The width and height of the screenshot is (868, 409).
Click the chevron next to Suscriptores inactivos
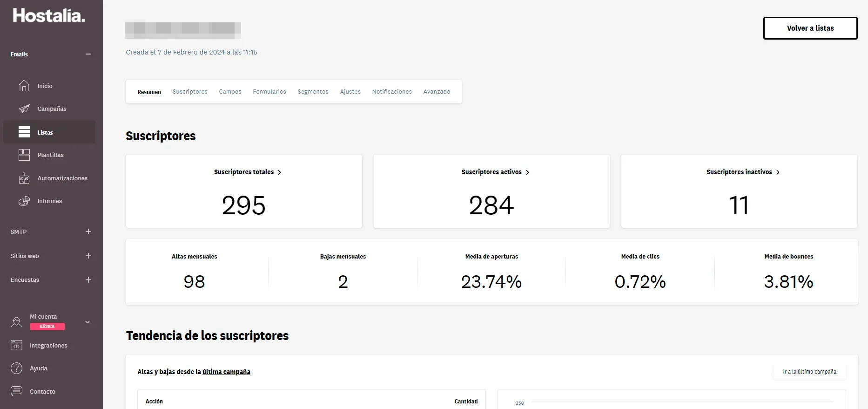(778, 172)
